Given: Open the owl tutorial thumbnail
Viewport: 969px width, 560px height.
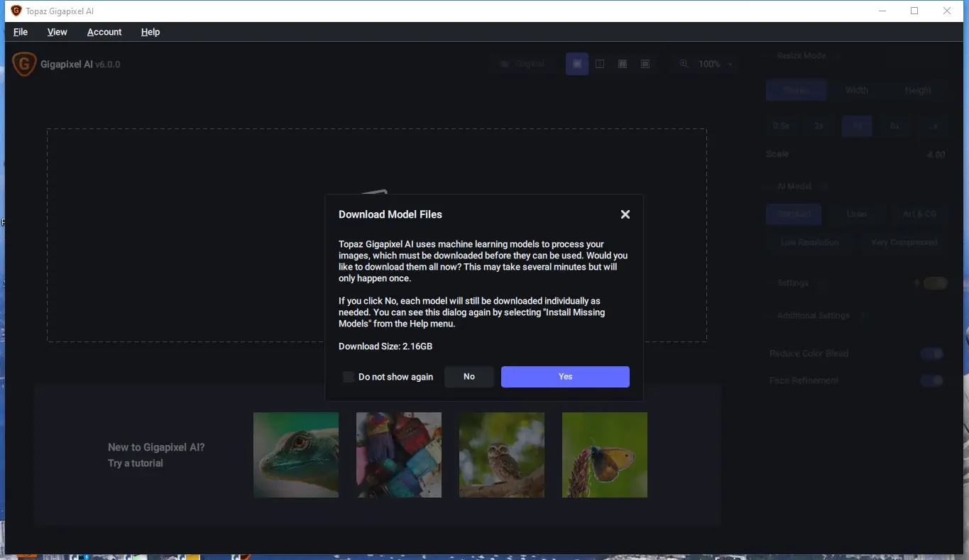Looking at the screenshot, I should click(502, 455).
